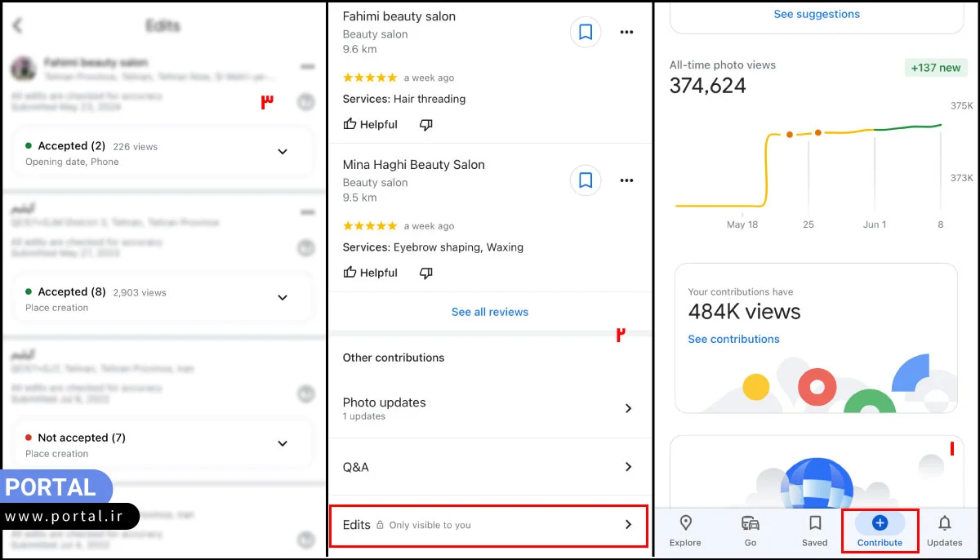Click the See suggestions link

817,14
